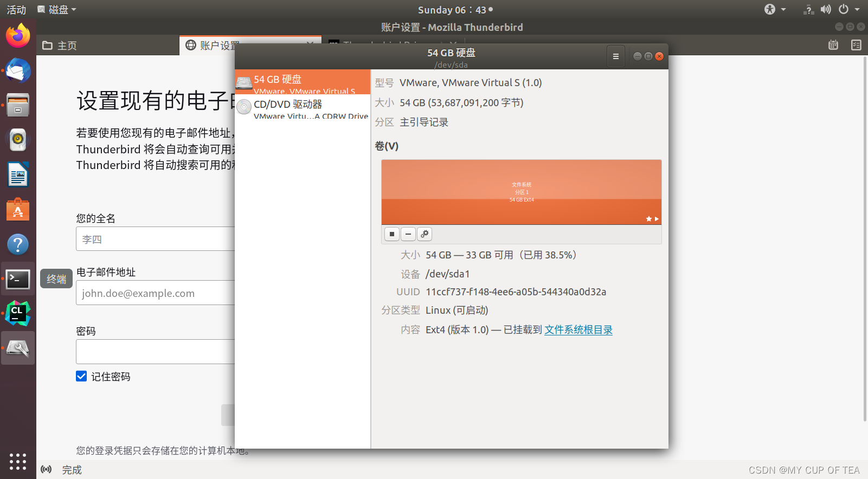Click the Thunderbird status bar connection icon
Screen dimensions: 868x479
coord(47,469)
